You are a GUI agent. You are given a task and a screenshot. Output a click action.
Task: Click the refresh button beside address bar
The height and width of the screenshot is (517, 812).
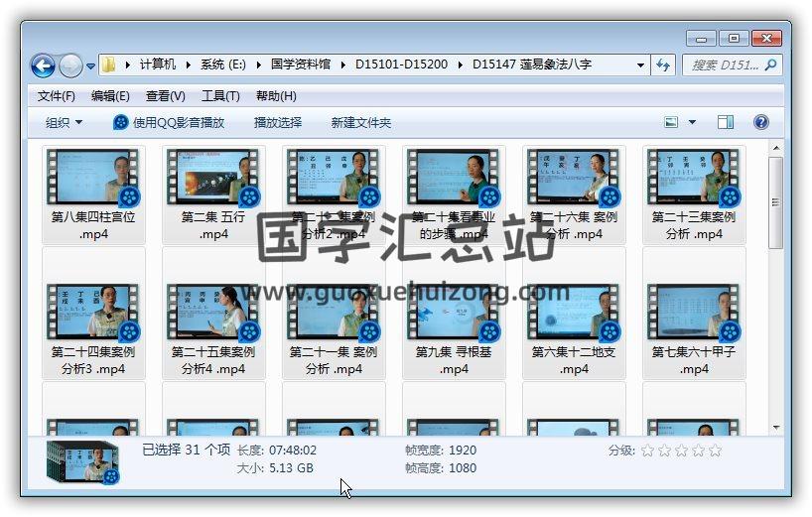pyautogui.click(x=664, y=65)
